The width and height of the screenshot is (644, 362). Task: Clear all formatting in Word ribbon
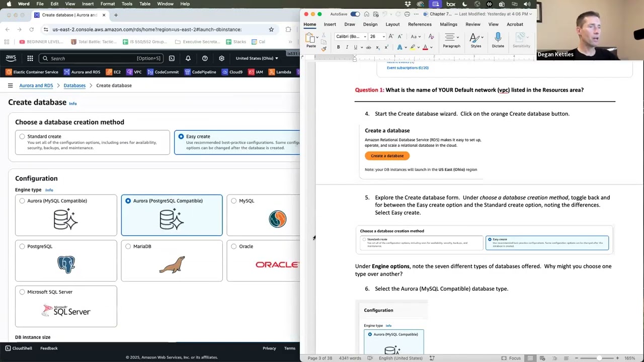coord(431,37)
